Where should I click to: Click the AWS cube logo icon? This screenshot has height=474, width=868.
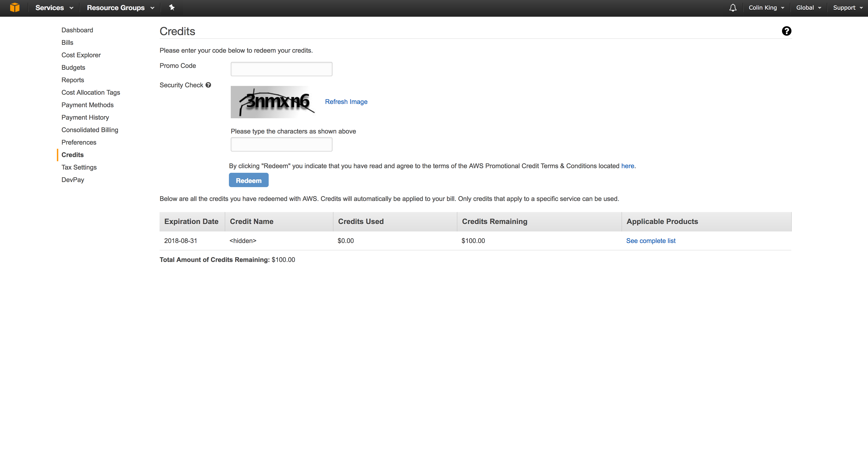tap(15, 7)
